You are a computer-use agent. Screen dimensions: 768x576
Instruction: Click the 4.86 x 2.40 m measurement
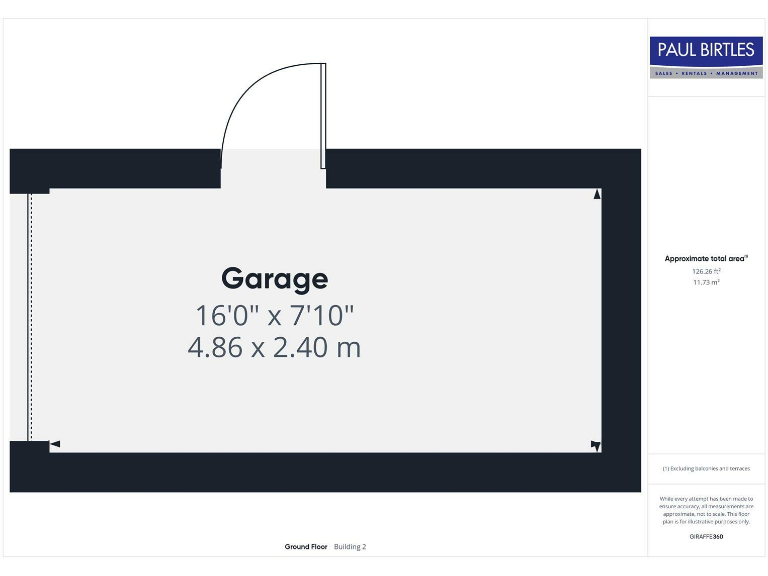[x=274, y=348]
